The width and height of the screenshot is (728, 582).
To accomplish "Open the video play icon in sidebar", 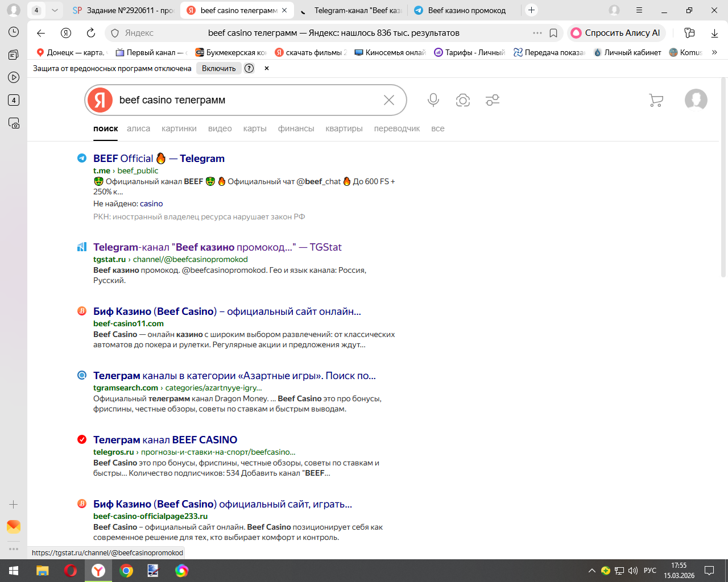I will tap(14, 77).
